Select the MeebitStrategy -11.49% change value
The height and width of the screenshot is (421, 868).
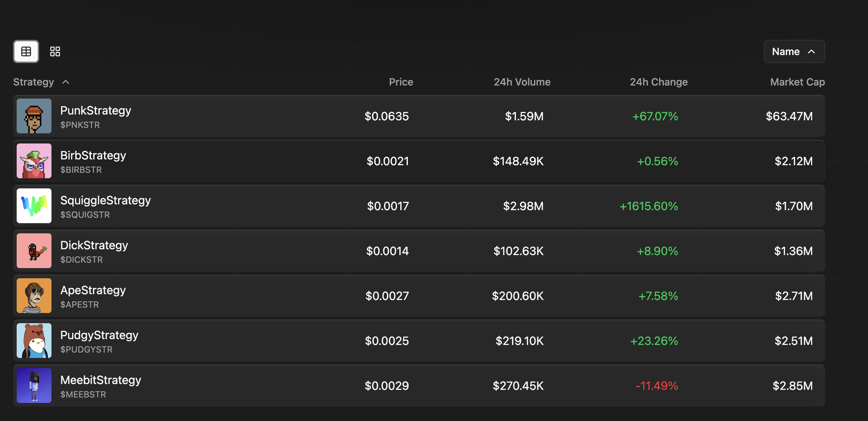click(657, 386)
